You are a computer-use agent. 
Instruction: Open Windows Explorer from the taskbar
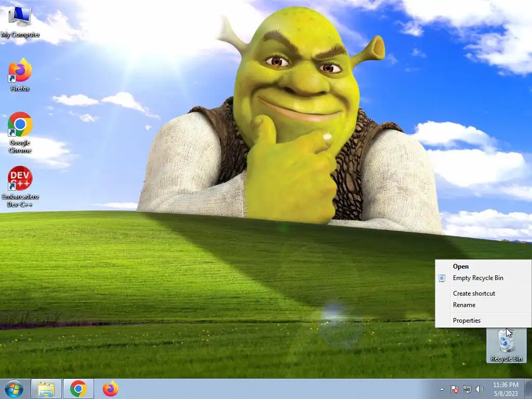click(x=46, y=389)
